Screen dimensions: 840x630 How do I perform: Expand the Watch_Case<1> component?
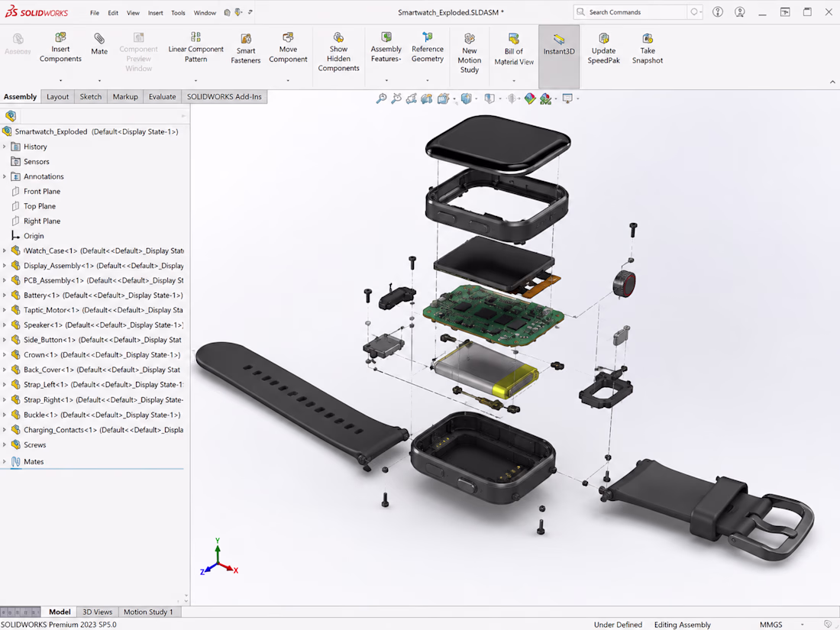(5, 250)
